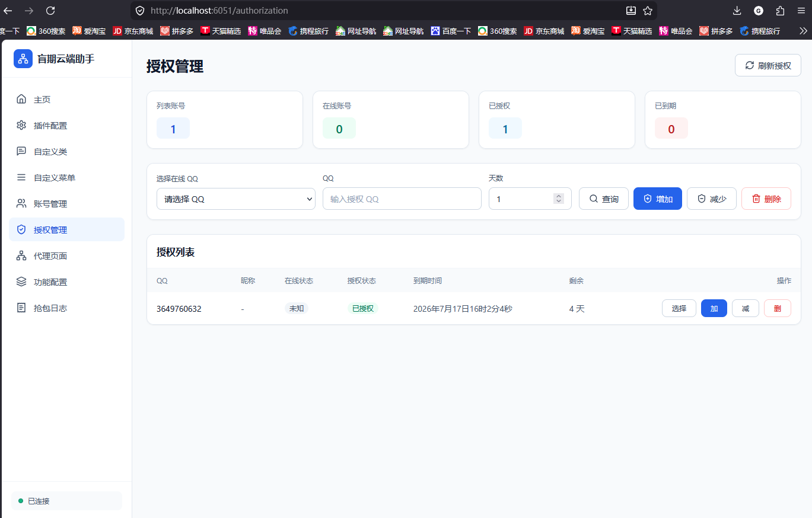Open the first 爱淘宝 bookmark
Image resolution: width=812 pixels, height=518 pixels.
coord(90,31)
